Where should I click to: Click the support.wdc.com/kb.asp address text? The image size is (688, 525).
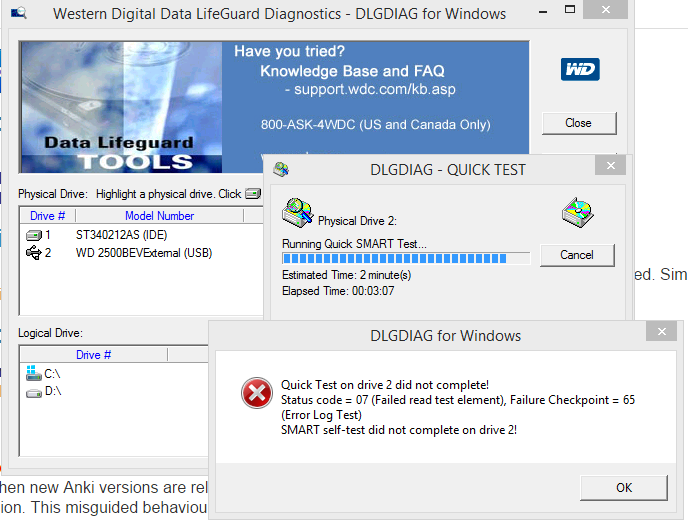[x=374, y=89]
